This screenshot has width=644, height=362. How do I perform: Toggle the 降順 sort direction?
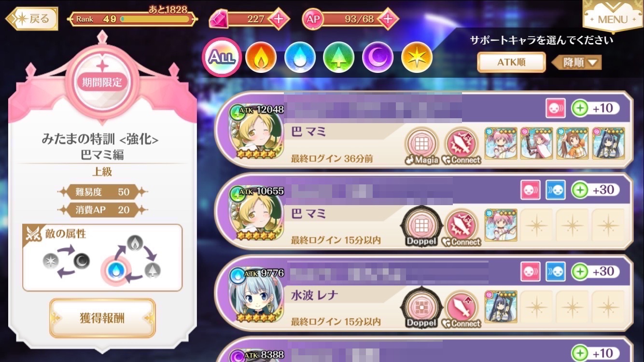click(x=576, y=63)
